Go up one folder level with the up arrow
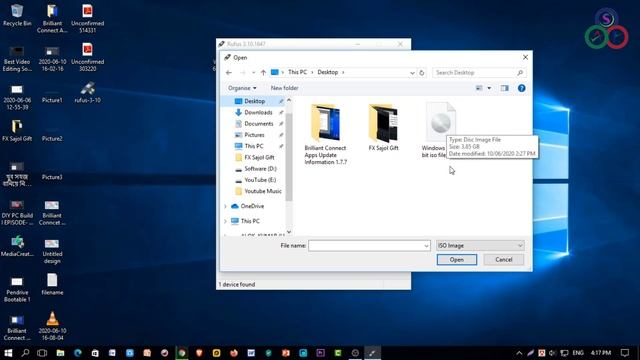Viewport: 640px width, 360px height. click(x=263, y=73)
